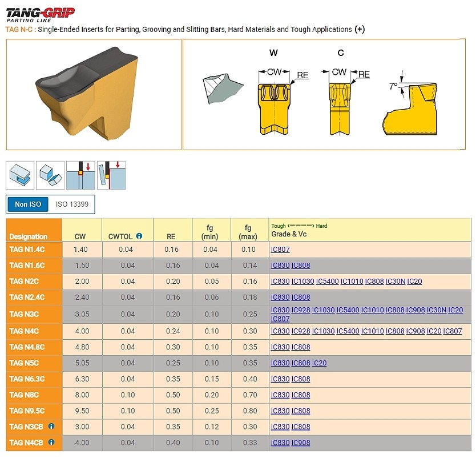Screen dimensions: 476x458
Task: Click the fg (max) column header
Action: pos(250,230)
